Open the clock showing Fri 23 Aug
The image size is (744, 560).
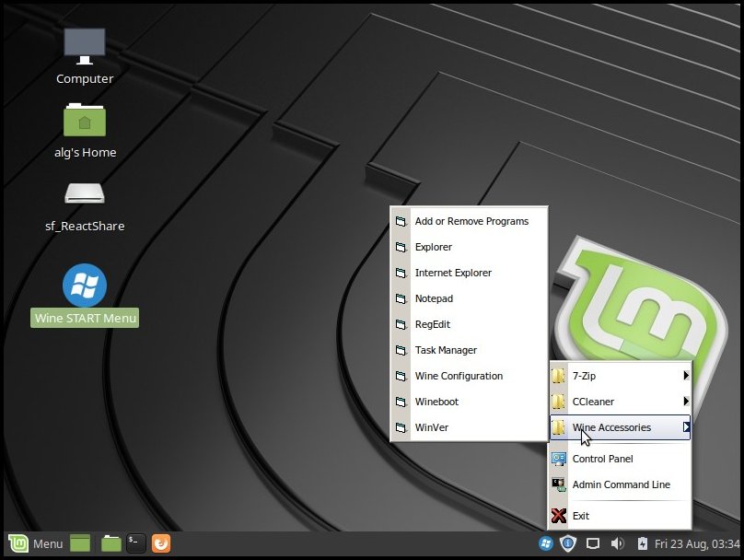(x=697, y=543)
